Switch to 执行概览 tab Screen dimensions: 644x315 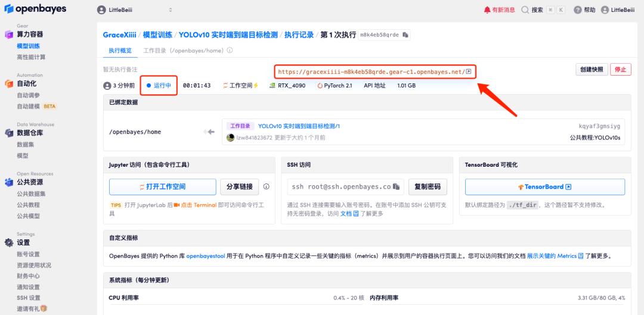(x=120, y=51)
